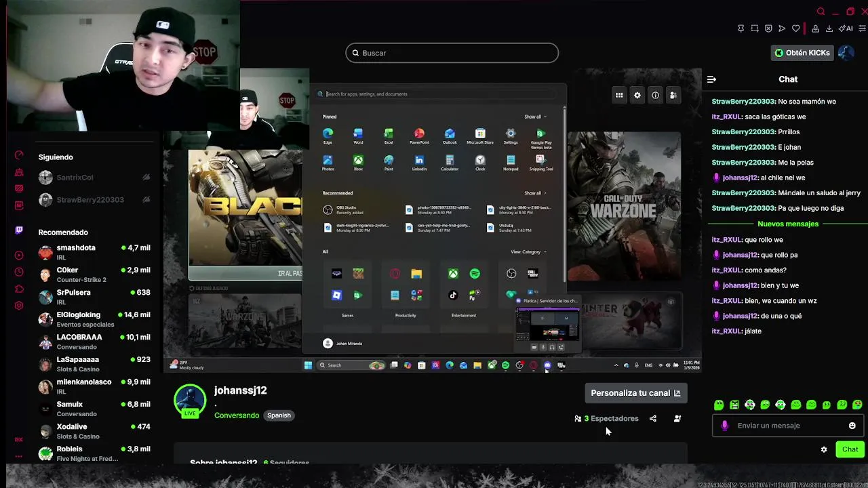Open recommended channel milenkanolasco

pos(94,386)
